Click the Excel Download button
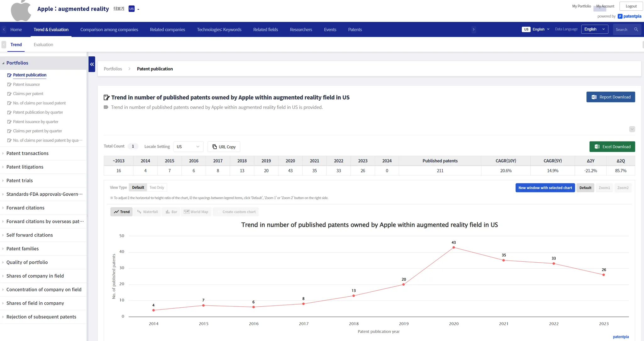Screen dimensions: 644x341 coord(612,147)
